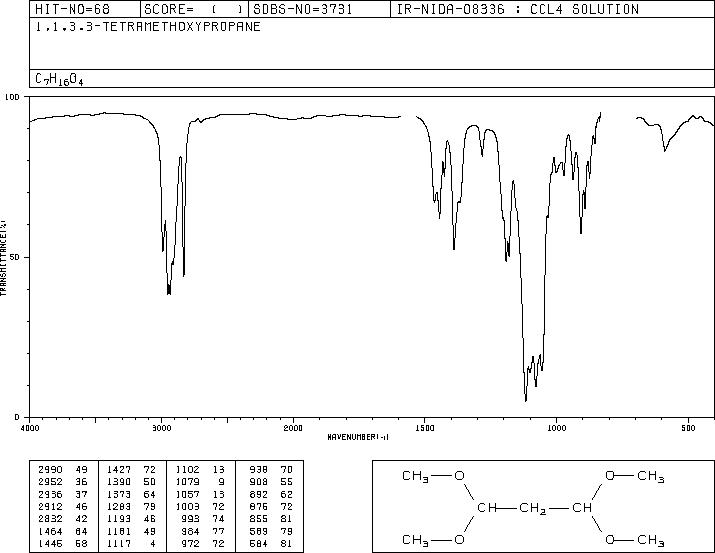This screenshot has width=715, height=553.
Task: Select the 876 wavenumber in the peak table
Action: [259, 506]
